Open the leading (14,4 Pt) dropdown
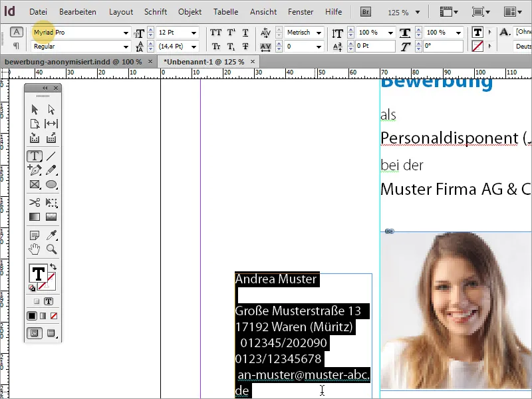The width and height of the screenshot is (532, 399). [x=194, y=47]
